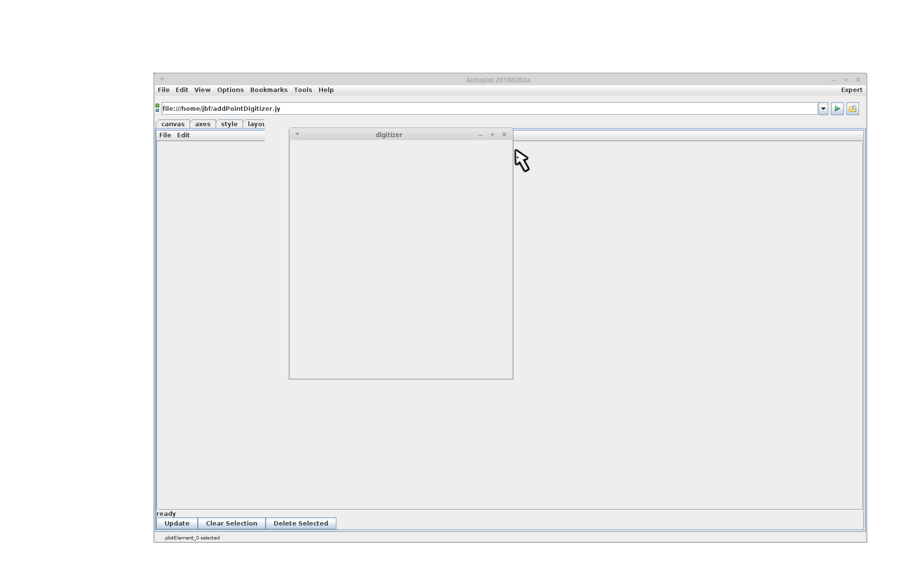Viewport: 924px width, 578px height.
Task: Open the Help menu
Action: tap(326, 90)
